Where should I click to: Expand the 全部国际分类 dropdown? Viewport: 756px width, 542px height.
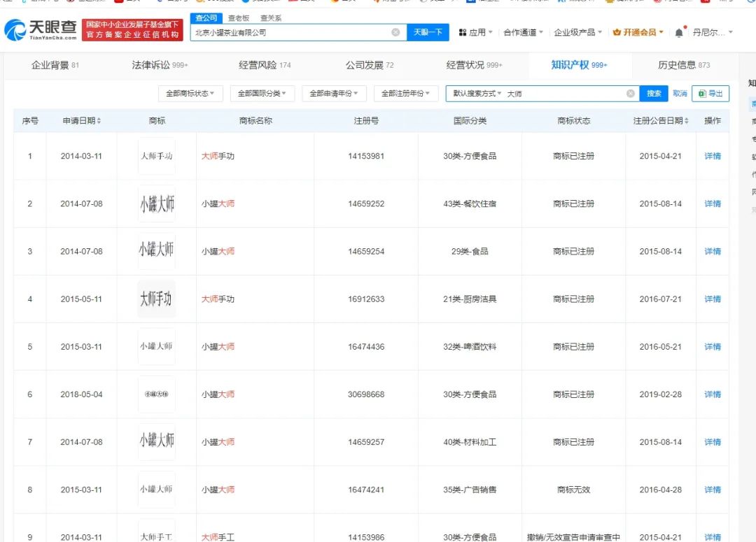pos(262,94)
